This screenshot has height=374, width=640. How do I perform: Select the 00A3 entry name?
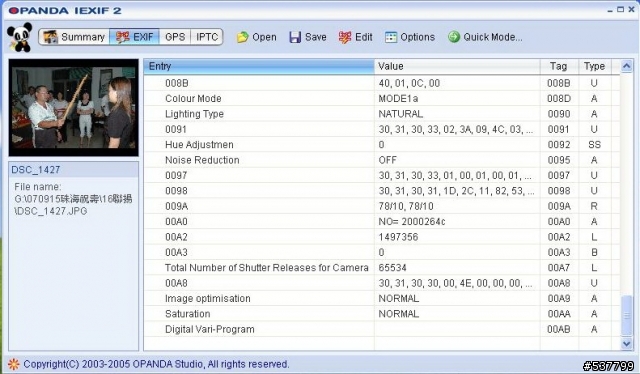176,253
